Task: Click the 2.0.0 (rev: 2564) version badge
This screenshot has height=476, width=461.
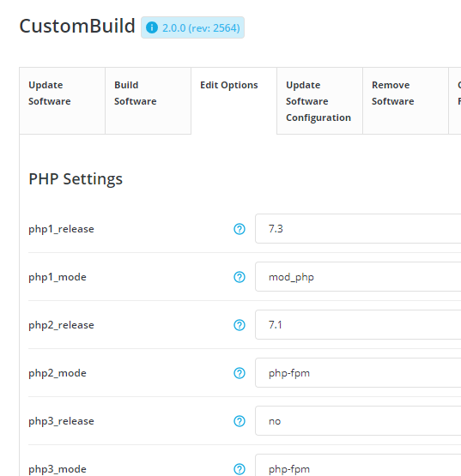Action: 192,27
